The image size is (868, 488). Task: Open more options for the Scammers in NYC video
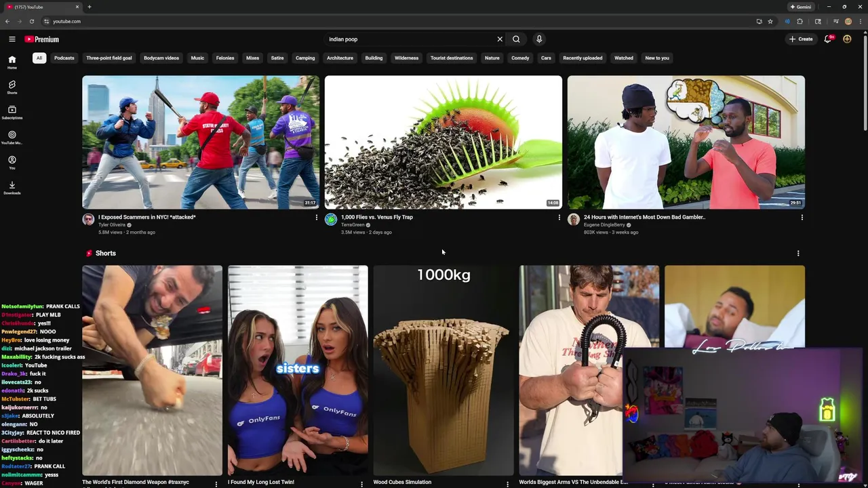[316, 218]
